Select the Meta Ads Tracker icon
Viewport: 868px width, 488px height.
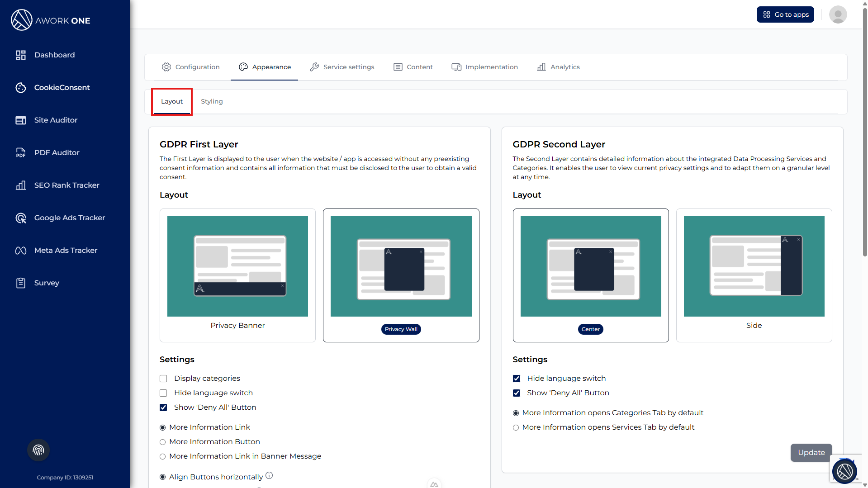(x=21, y=251)
